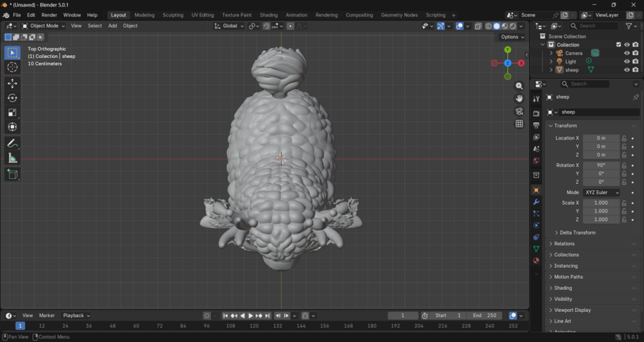Open the Sculpting workspace tab
The width and height of the screenshot is (644, 342).
point(172,15)
